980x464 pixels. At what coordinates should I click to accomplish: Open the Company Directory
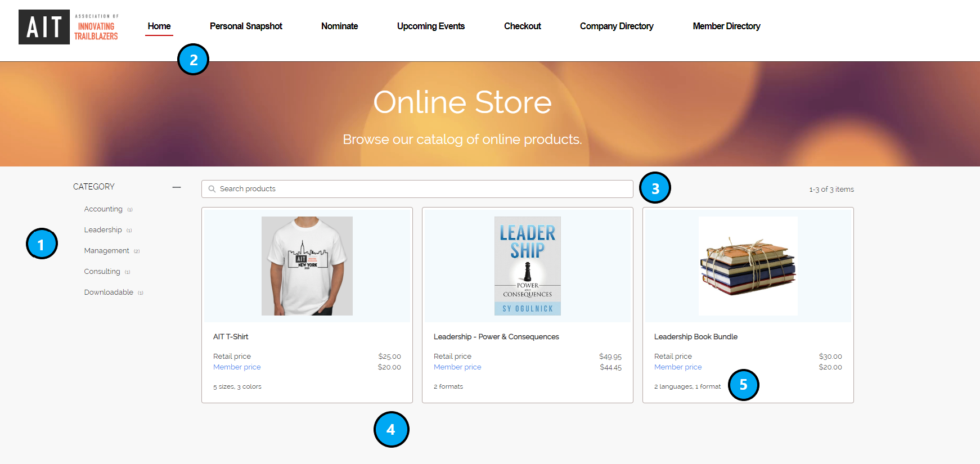click(x=617, y=26)
